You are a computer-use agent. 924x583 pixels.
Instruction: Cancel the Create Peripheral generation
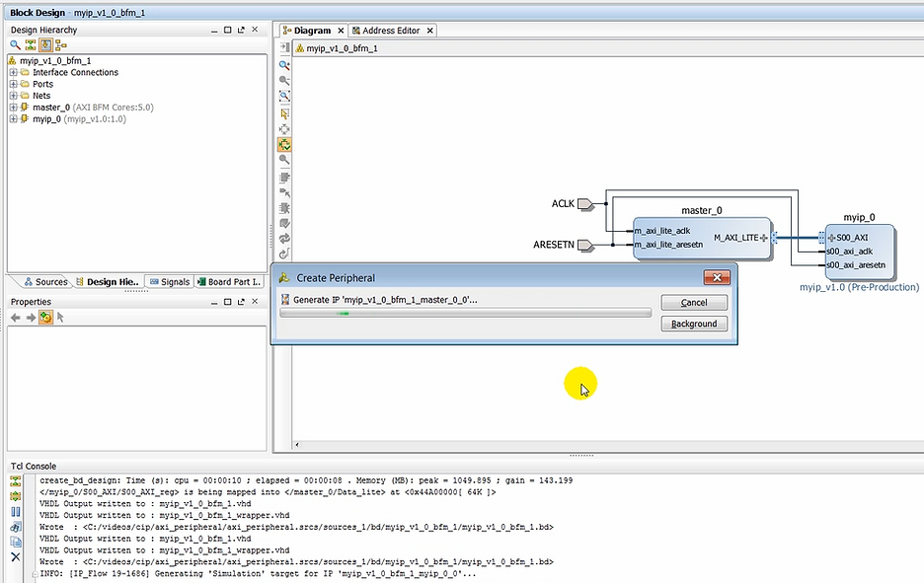pyautogui.click(x=693, y=302)
